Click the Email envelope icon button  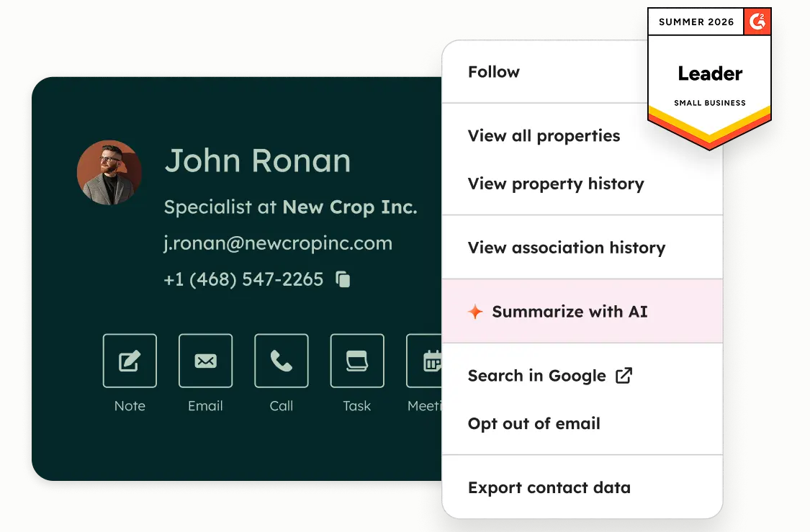tap(206, 361)
